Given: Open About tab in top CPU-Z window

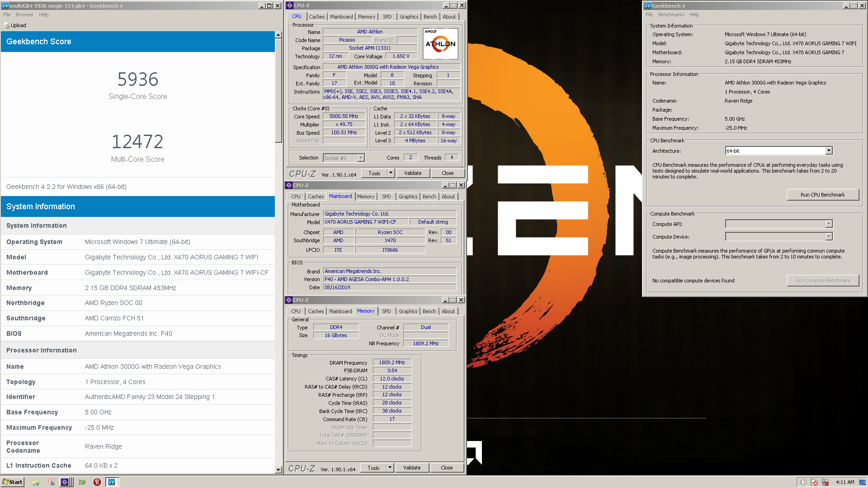Looking at the screenshot, I should [449, 17].
